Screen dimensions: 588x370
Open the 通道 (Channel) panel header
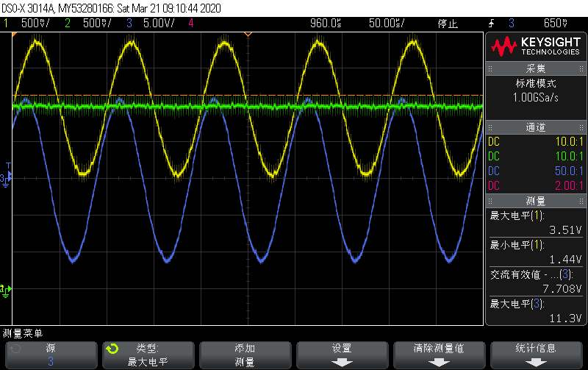[536, 127]
